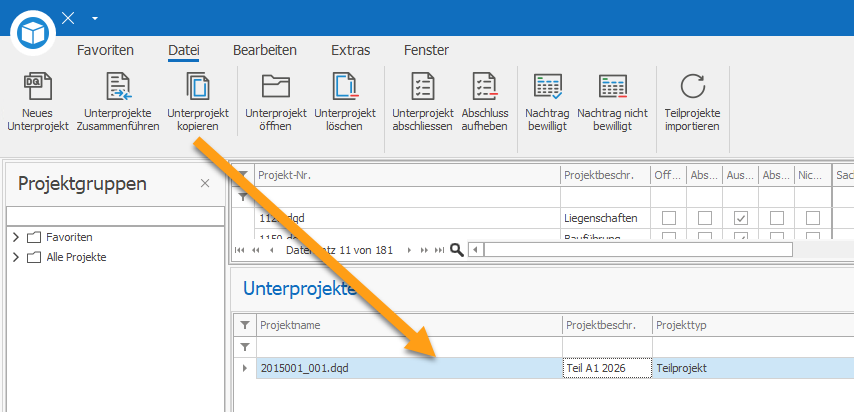Go to previous page in record navigator

(x=254, y=250)
